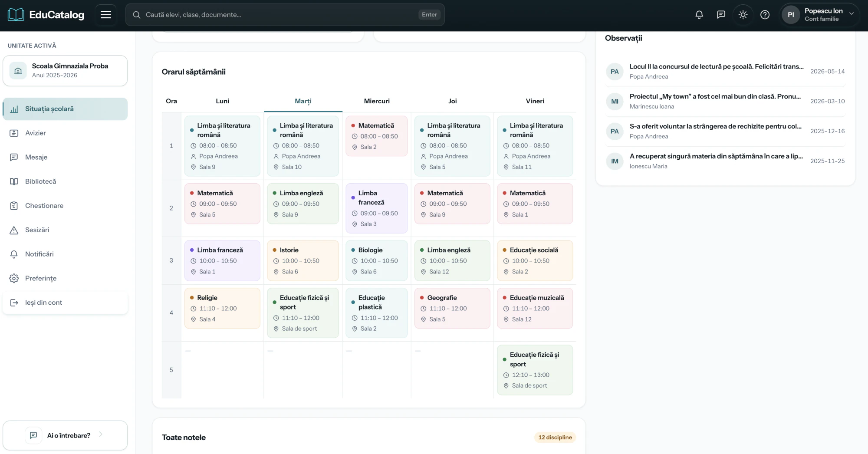Image resolution: width=868 pixels, height=454 pixels.
Task: Select the Miercuri column header
Action: pos(377,101)
